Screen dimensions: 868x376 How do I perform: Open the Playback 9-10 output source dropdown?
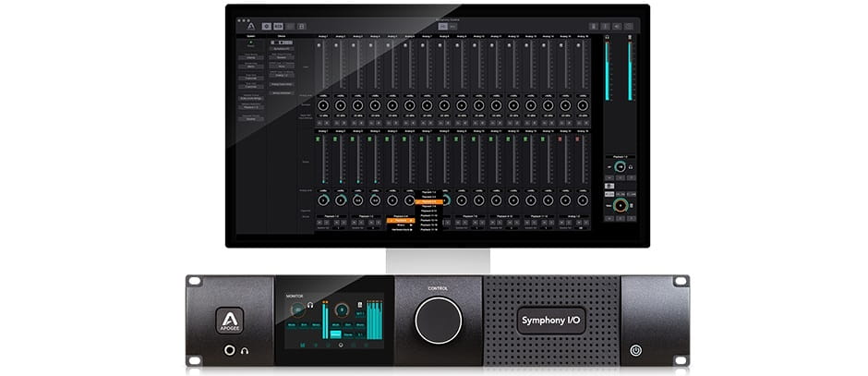pos(504,216)
